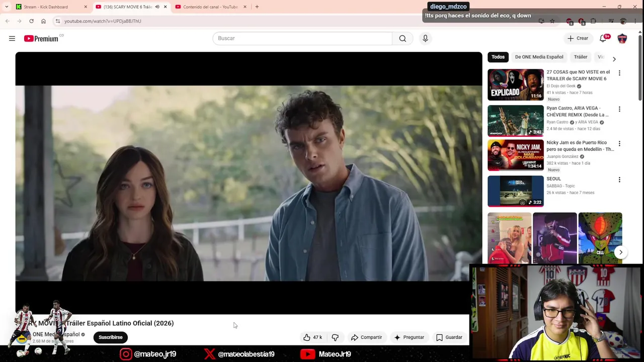Save video with Guardar button
Viewport: 644px width, 362px height.
(449, 337)
